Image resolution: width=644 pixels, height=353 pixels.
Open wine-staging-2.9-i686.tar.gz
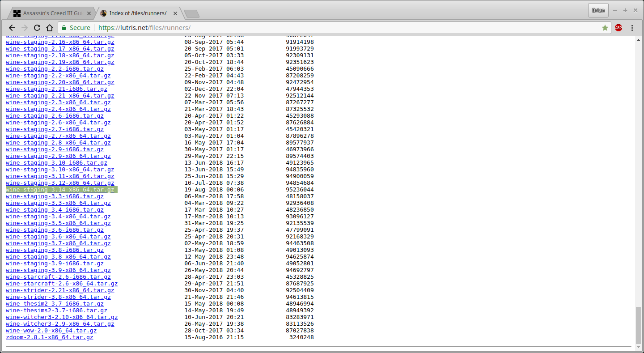click(55, 149)
